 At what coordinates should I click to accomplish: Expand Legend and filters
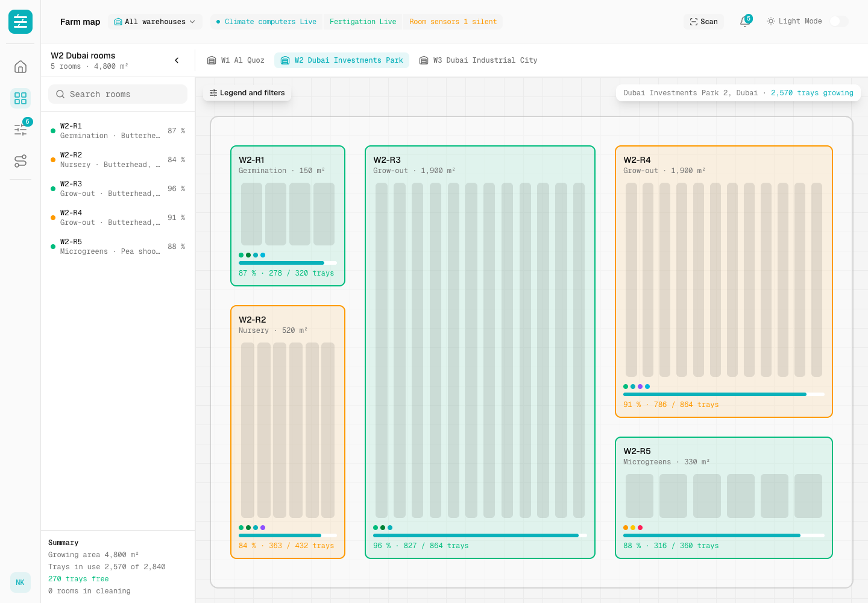tap(247, 93)
